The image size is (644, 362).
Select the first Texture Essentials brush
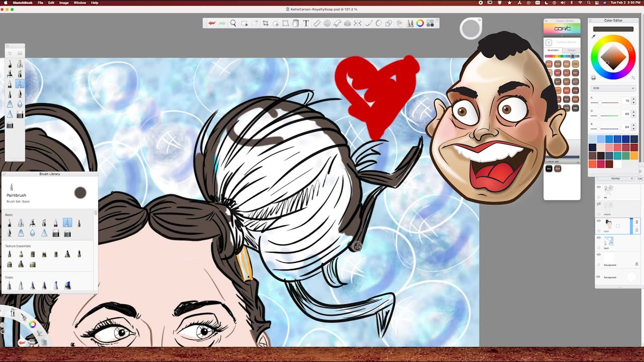(9, 254)
